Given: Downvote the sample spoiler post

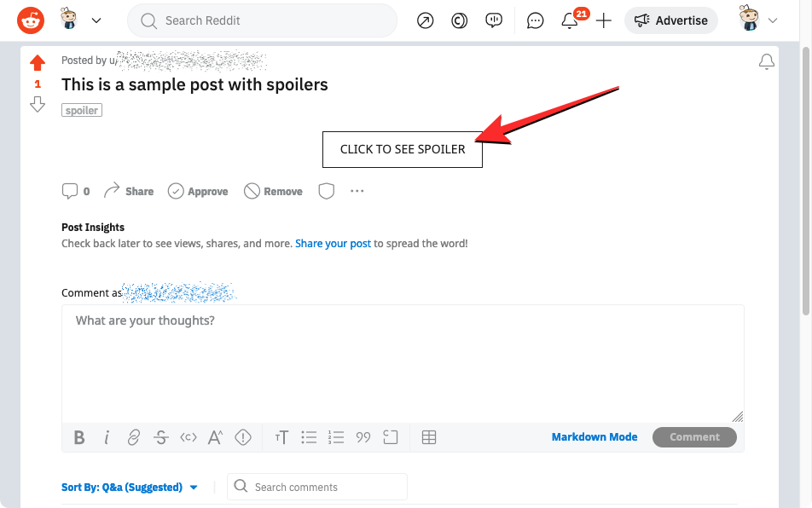Looking at the screenshot, I should [38, 104].
